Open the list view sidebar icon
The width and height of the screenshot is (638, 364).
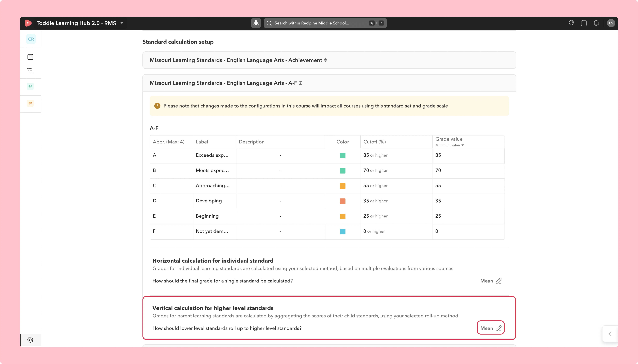pos(30,57)
